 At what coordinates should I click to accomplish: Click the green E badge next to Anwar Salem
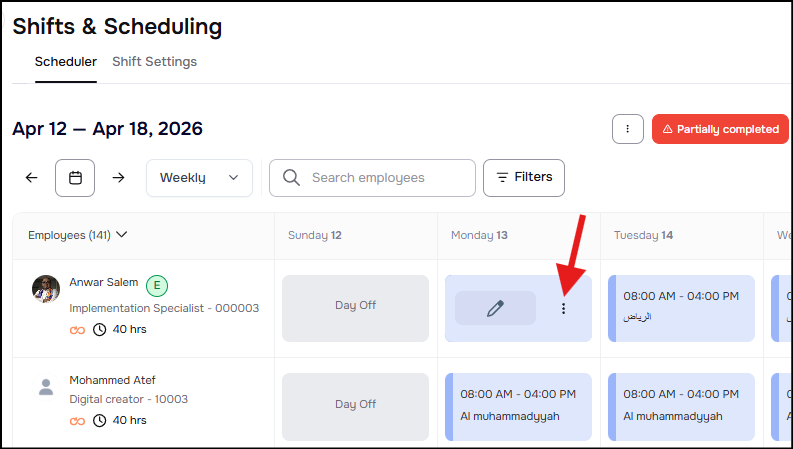[x=157, y=285]
